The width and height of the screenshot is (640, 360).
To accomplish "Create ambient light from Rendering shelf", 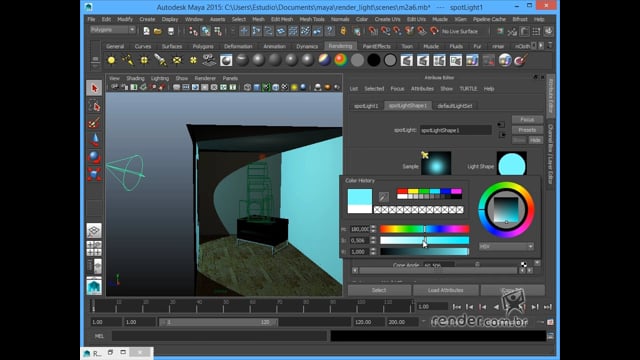I will pyautogui.click(x=111, y=60).
